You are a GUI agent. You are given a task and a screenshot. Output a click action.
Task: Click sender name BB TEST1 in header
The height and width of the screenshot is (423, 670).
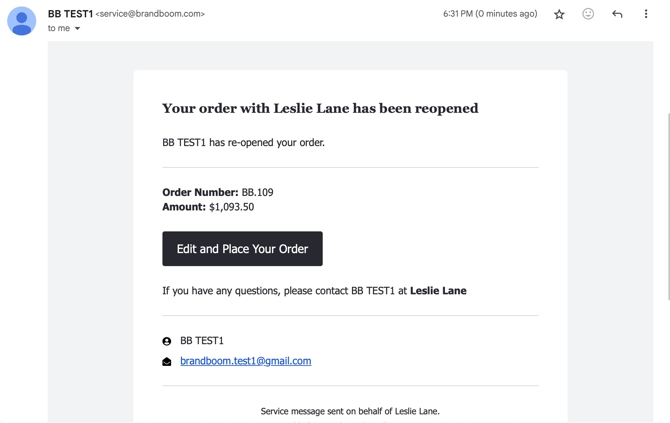click(70, 14)
